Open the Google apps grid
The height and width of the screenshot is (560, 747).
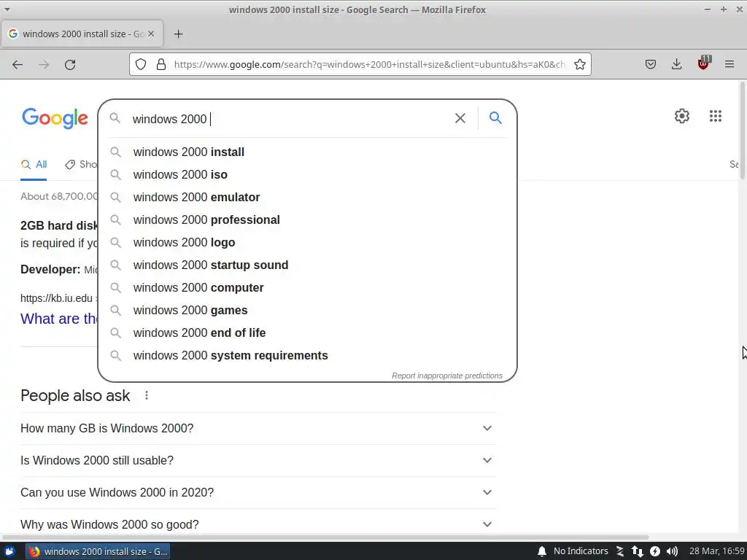click(715, 116)
